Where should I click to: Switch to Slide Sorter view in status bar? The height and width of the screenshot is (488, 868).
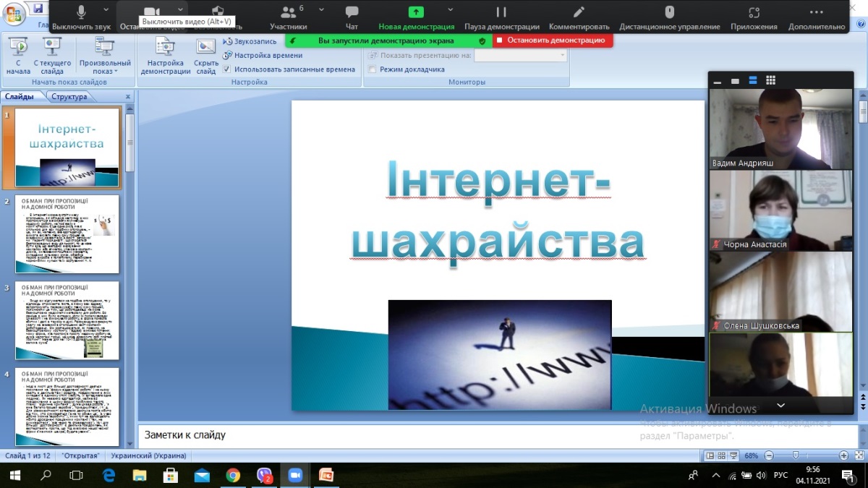pyautogui.click(x=723, y=455)
